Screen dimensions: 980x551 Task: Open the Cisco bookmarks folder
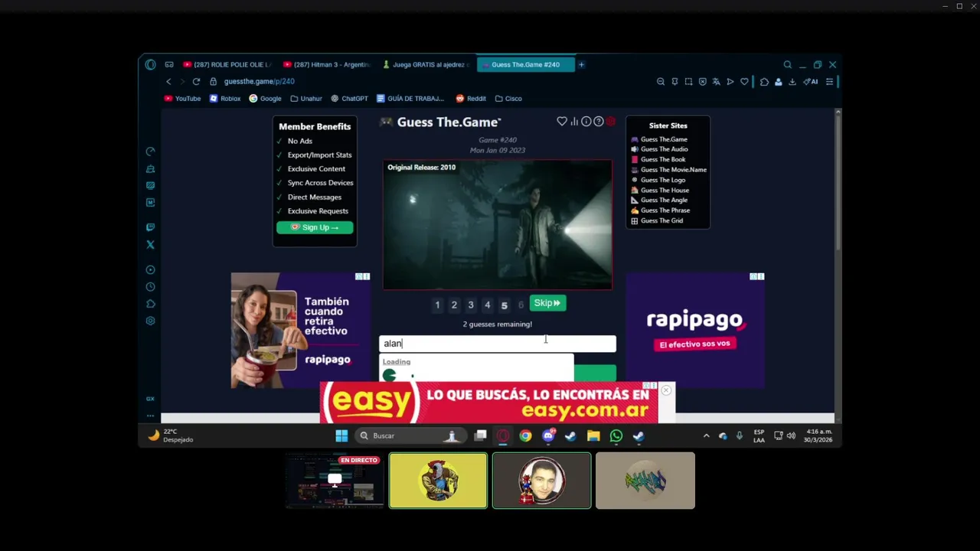click(508, 99)
